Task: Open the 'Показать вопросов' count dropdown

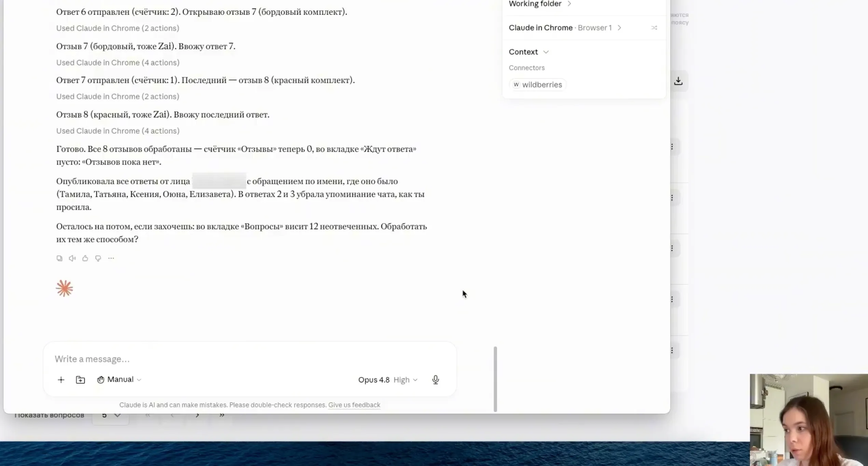Action: click(110, 416)
